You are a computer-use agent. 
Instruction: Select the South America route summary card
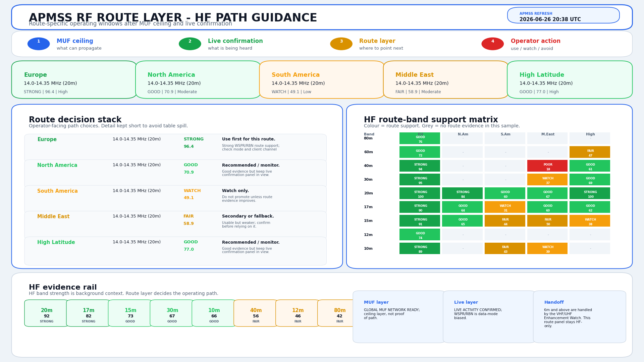pos(322,80)
